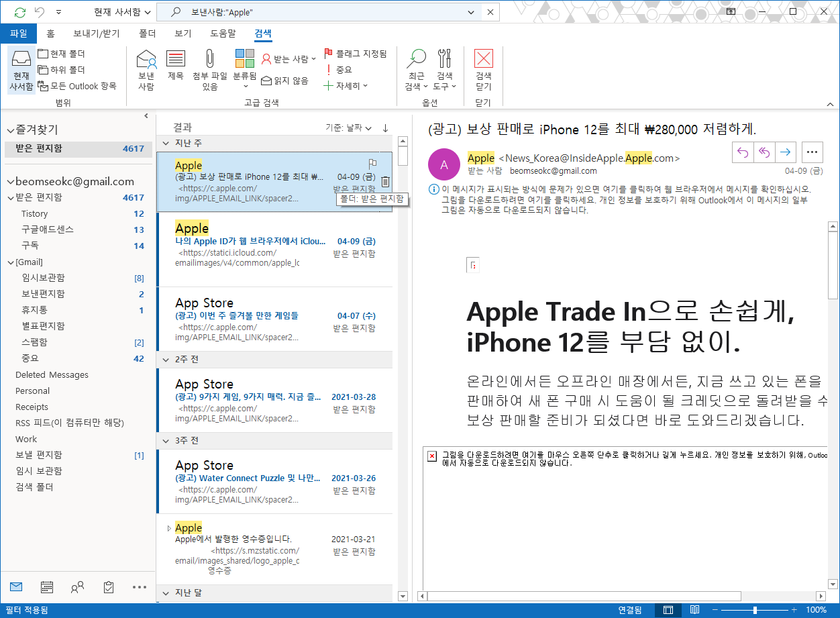Filter by 읽지 않음 envelope icon
840x618 pixels.
(x=284, y=81)
